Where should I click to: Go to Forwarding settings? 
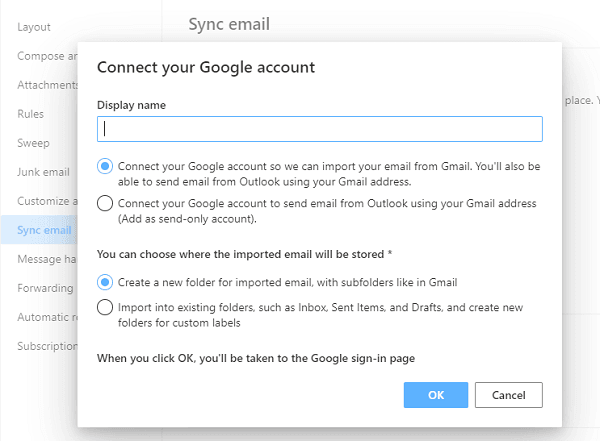tap(45, 288)
